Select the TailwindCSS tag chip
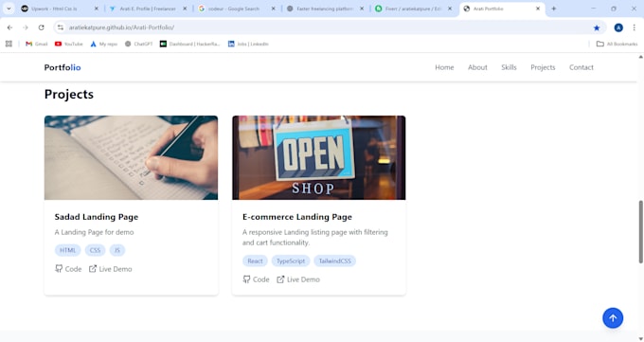The width and height of the screenshot is (644, 342). 334,261
